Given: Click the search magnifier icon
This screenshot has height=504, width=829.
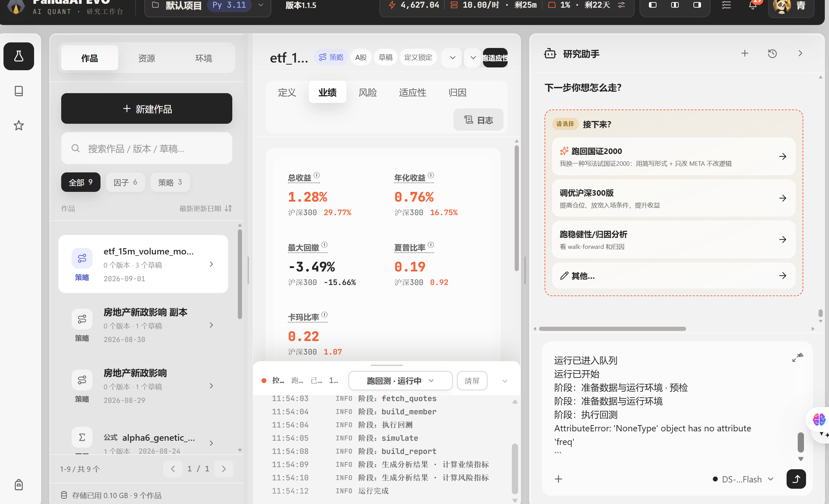Looking at the screenshot, I should 75,148.
